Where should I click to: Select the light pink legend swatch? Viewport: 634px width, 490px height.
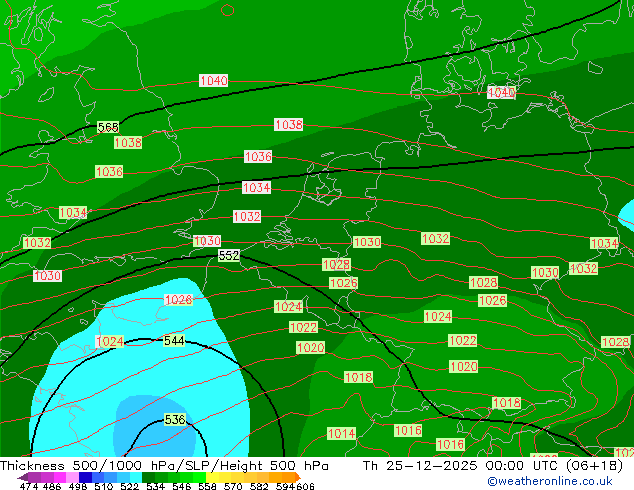pos(72,477)
